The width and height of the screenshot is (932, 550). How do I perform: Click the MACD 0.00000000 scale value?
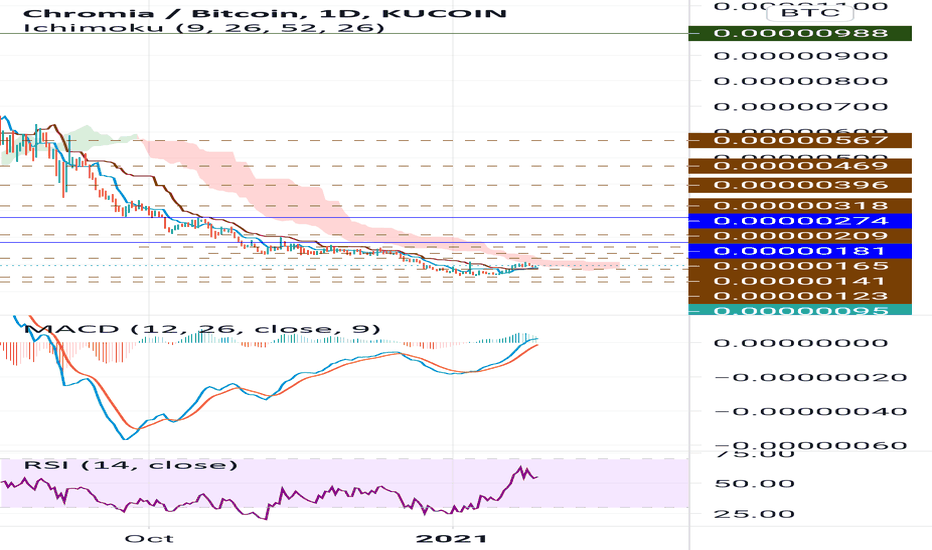[801, 343]
